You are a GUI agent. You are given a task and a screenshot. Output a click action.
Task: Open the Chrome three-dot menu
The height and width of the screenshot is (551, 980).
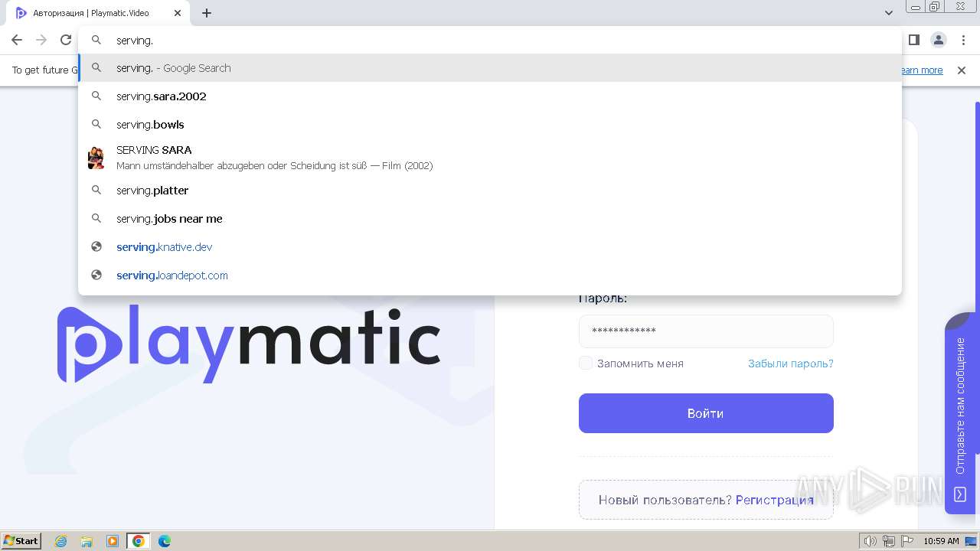[x=963, y=40]
